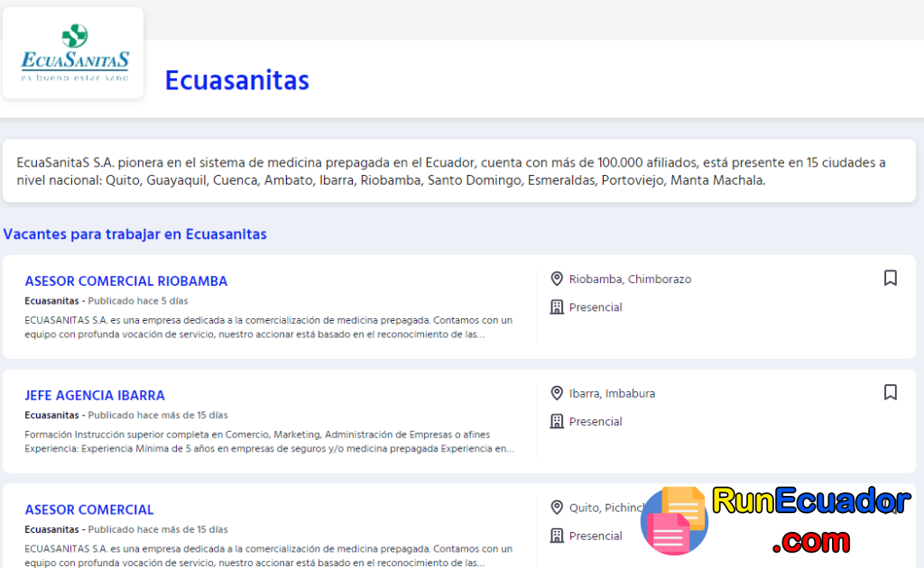Click location pin icon next to Quito
Image resolution: width=924 pixels, height=568 pixels.
coord(556,508)
